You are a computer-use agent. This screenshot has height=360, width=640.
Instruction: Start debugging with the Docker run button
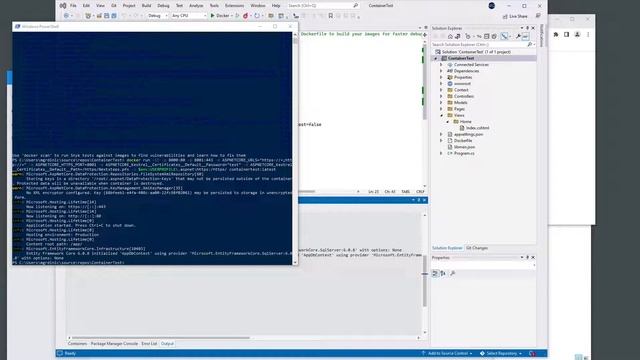pyautogui.click(x=220, y=16)
